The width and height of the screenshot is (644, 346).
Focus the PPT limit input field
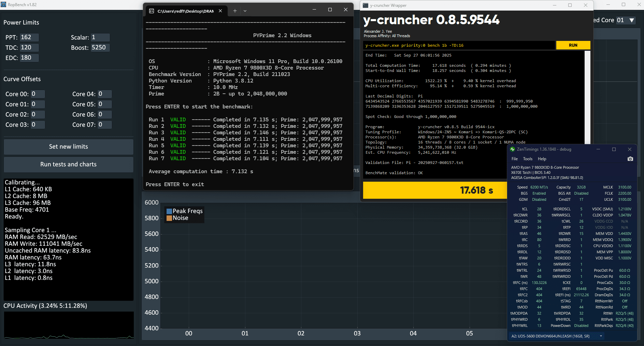pos(29,37)
